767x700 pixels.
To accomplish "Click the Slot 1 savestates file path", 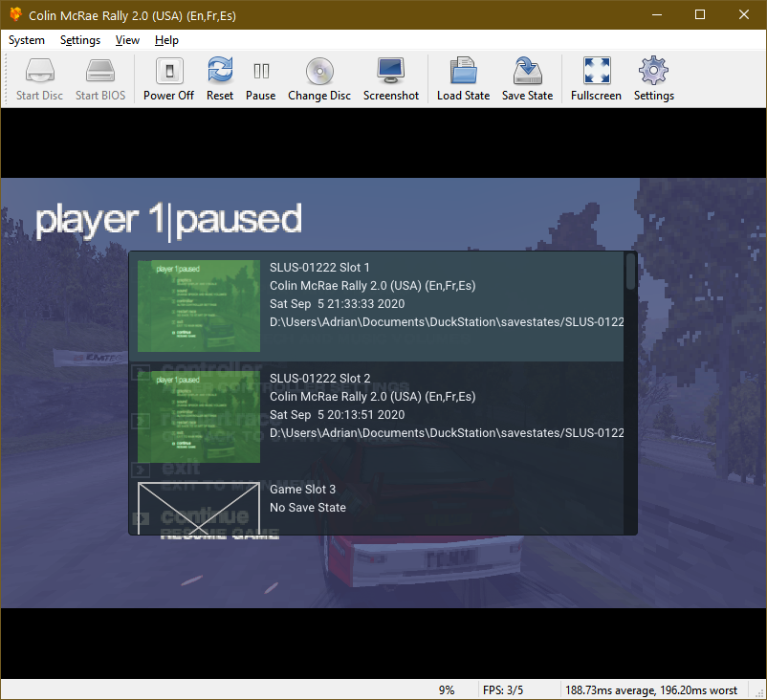I will [x=447, y=322].
